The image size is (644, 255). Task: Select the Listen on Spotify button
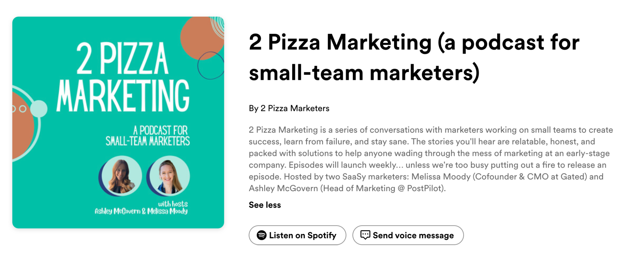coord(297,235)
